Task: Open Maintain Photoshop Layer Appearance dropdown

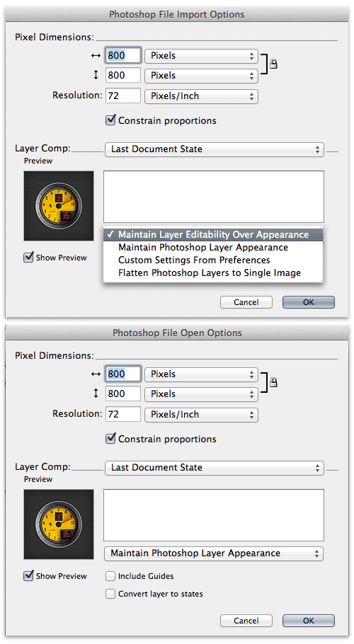Action: tap(214, 553)
